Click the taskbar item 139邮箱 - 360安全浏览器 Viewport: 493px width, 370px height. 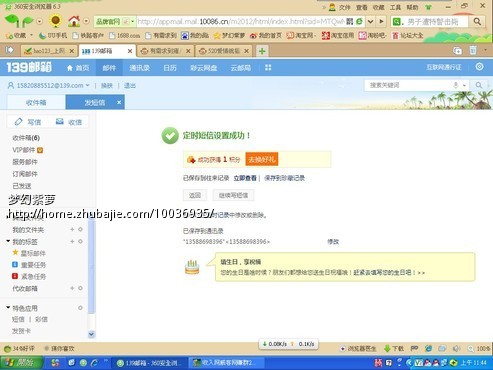click(x=149, y=363)
